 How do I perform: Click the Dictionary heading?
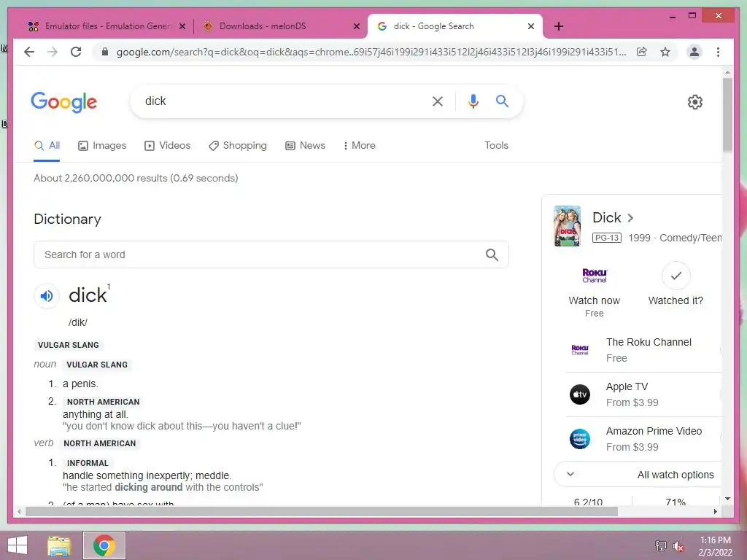point(67,219)
